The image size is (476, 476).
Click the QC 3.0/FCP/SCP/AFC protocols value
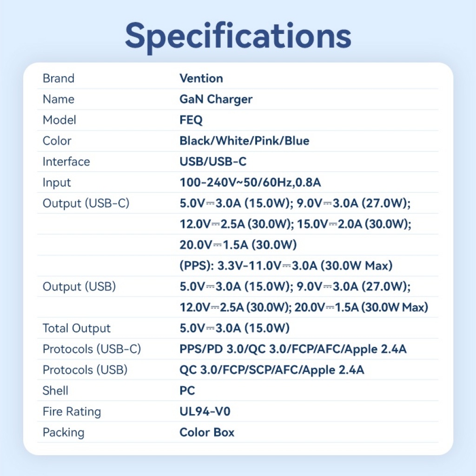pos(271,370)
